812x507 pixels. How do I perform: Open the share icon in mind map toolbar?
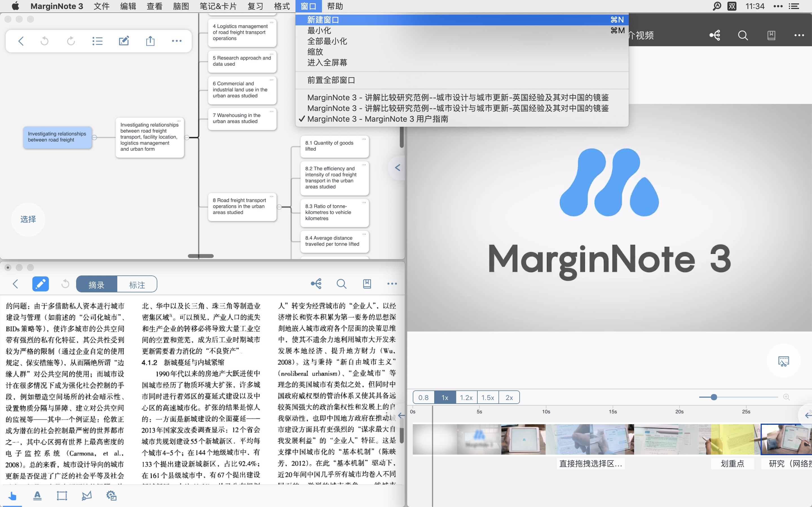pyautogui.click(x=150, y=41)
